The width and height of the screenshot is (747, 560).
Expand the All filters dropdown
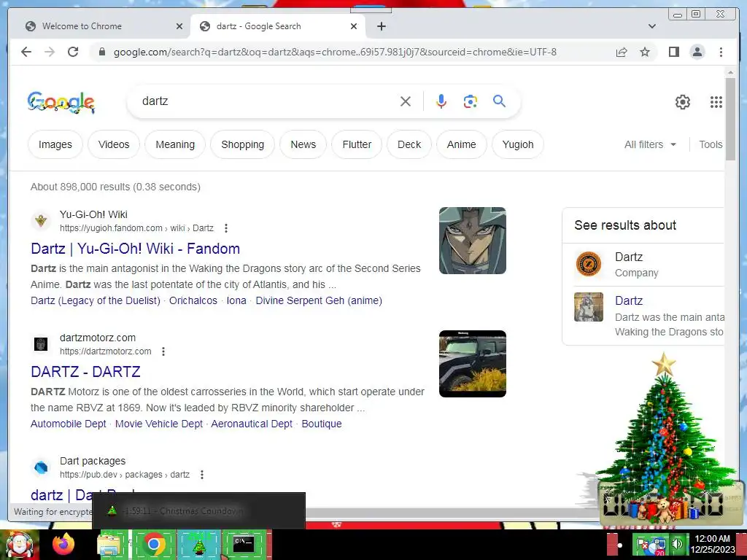[650, 144]
